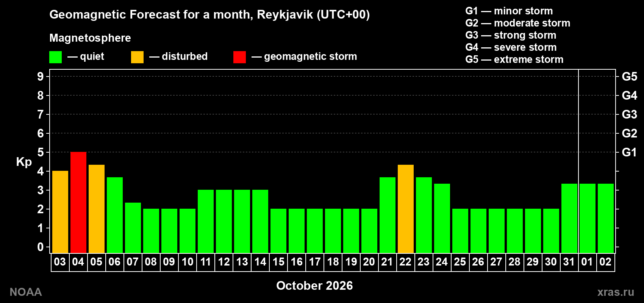Image resolution: width=644 pixels, height=303 pixels.
Task: Click the Kp axis label
Action: point(24,162)
